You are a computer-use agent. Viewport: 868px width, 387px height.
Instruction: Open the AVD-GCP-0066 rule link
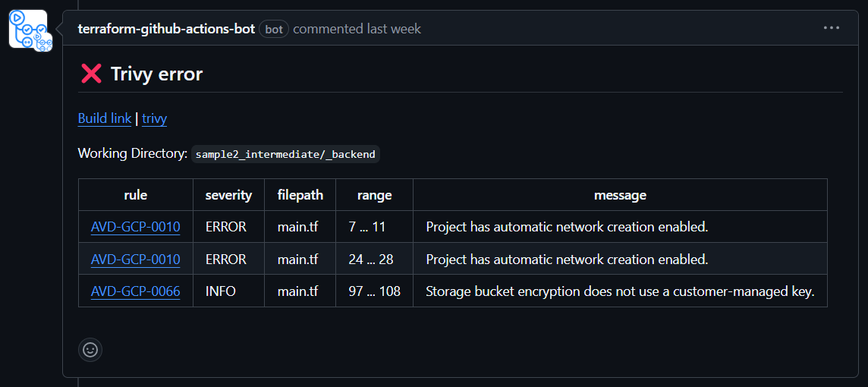point(135,291)
